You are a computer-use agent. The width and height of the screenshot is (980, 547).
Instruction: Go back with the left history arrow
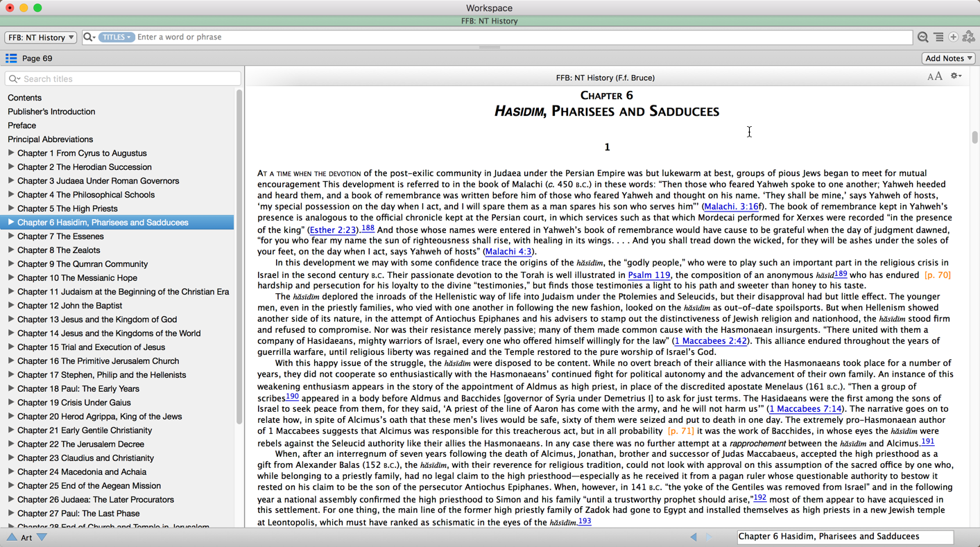point(694,537)
